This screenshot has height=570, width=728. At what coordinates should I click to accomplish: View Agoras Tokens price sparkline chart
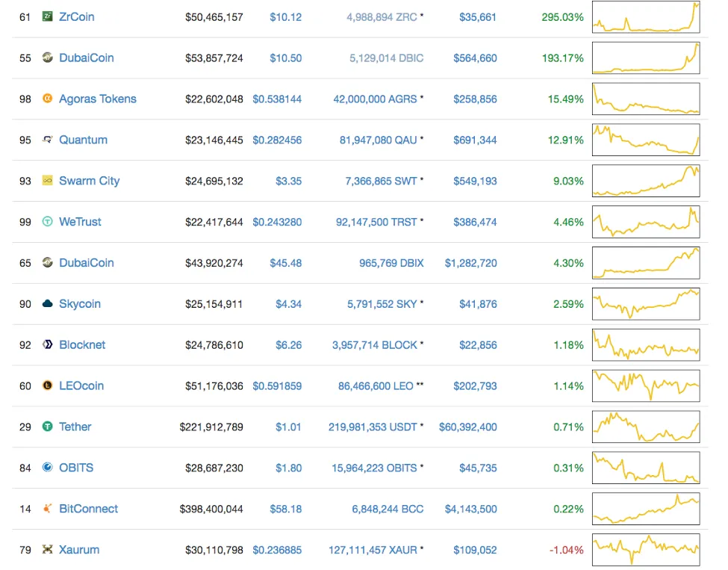click(646, 99)
